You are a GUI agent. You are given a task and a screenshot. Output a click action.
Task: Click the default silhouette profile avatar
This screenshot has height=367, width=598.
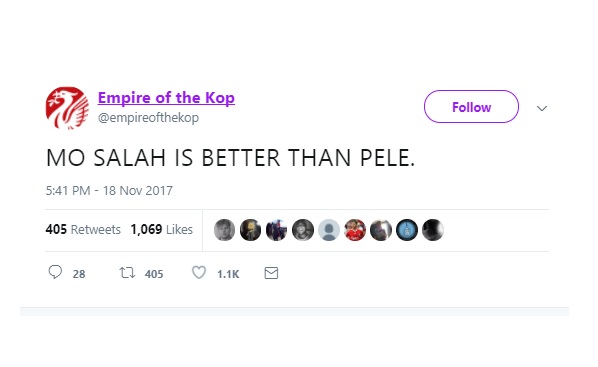[329, 230]
